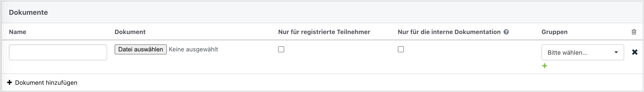The width and height of the screenshot is (644, 92).
Task: Click the 'Gruppen' column header
Action: (554, 32)
